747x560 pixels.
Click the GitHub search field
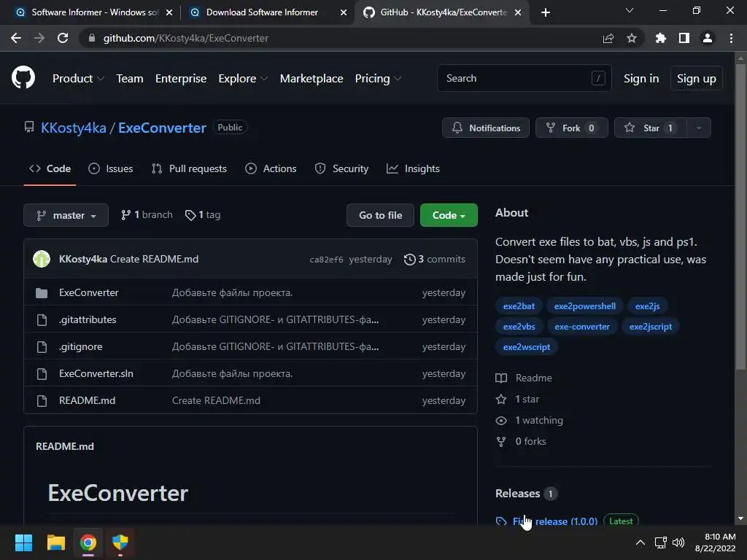(x=524, y=78)
